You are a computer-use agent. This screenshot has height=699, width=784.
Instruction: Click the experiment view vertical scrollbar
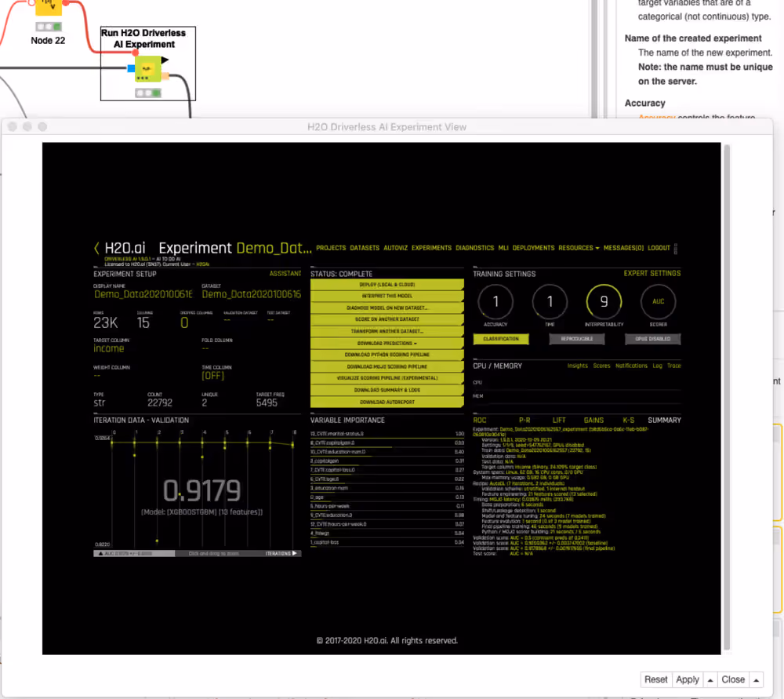727,398
